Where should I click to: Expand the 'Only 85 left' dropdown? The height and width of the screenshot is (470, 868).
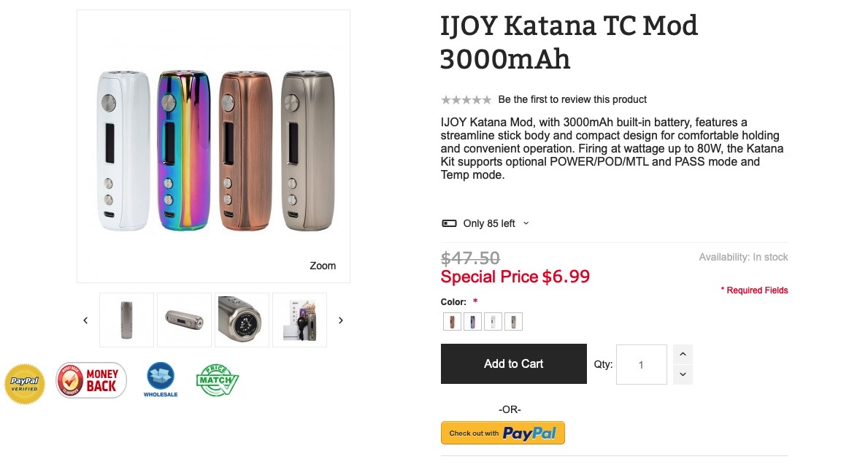pyautogui.click(x=526, y=223)
